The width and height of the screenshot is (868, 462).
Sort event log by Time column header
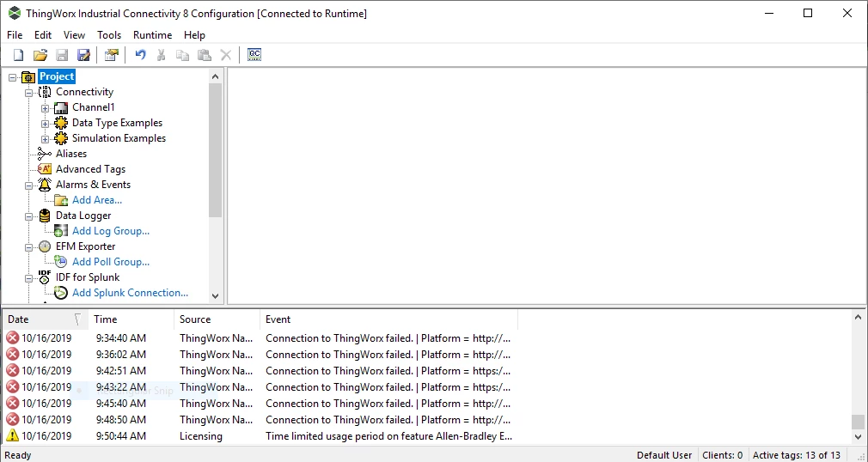point(131,319)
